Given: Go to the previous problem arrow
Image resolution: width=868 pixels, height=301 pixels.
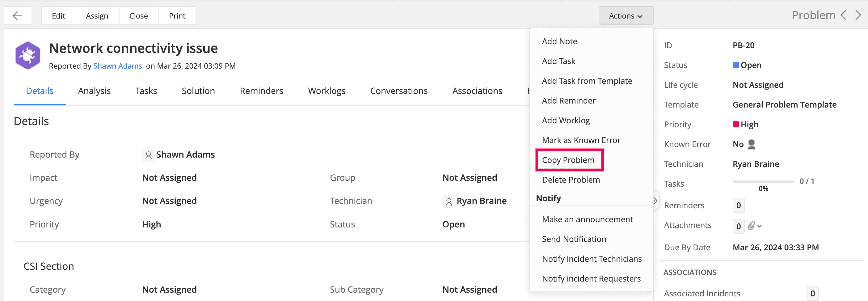Looking at the screenshot, I should (x=843, y=15).
